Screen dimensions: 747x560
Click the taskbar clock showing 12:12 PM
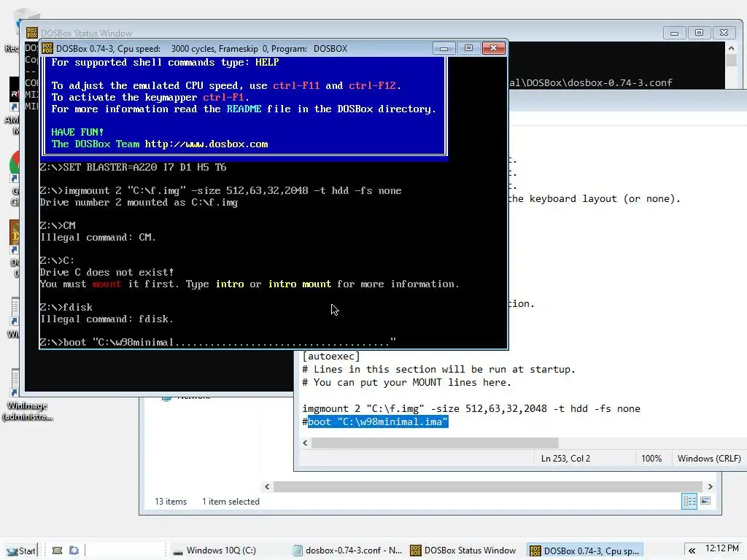pyautogui.click(x=721, y=548)
